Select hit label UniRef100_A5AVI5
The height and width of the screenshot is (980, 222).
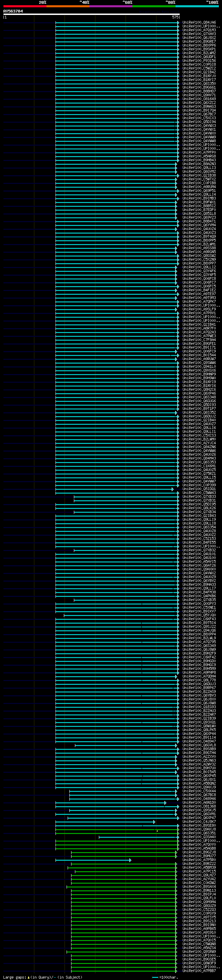click(x=199, y=561)
